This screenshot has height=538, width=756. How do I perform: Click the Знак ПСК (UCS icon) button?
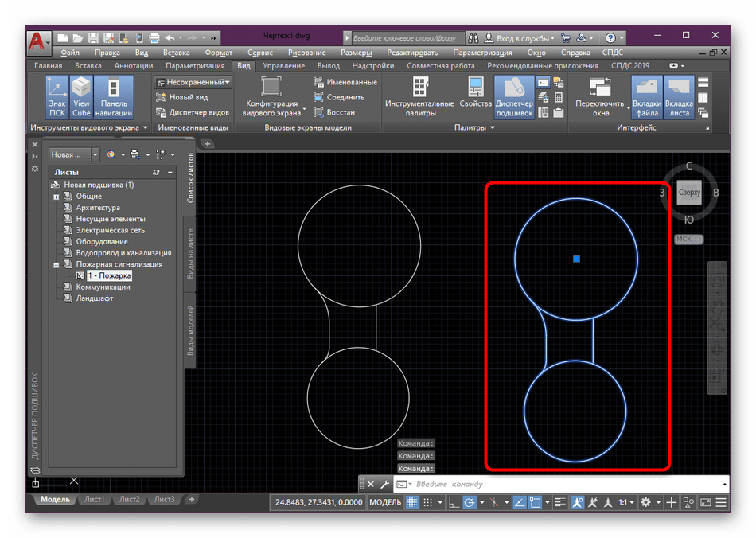[57, 97]
